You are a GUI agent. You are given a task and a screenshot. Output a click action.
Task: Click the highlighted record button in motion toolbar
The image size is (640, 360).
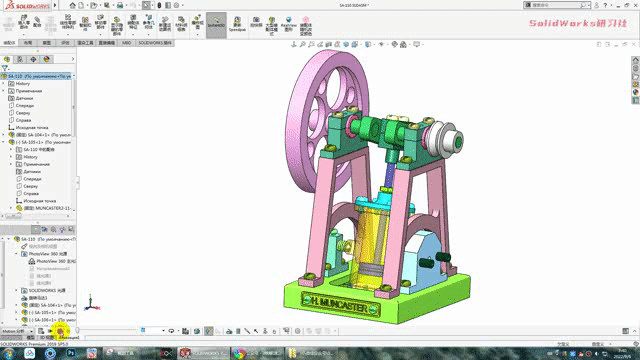pyautogui.click(x=60, y=331)
